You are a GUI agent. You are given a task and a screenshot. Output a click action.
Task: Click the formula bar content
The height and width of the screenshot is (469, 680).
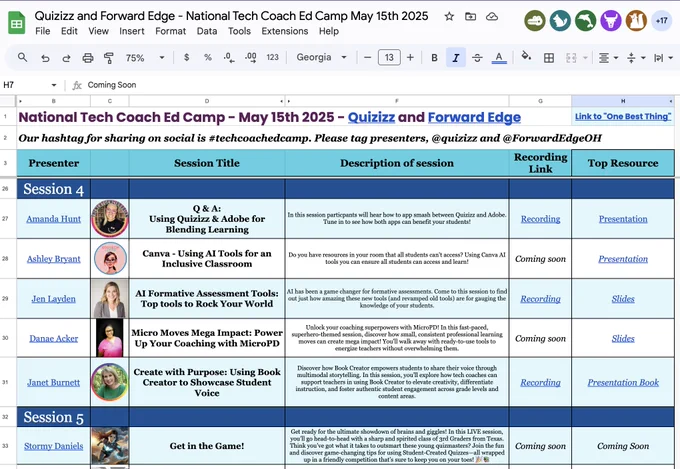(112, 85)
